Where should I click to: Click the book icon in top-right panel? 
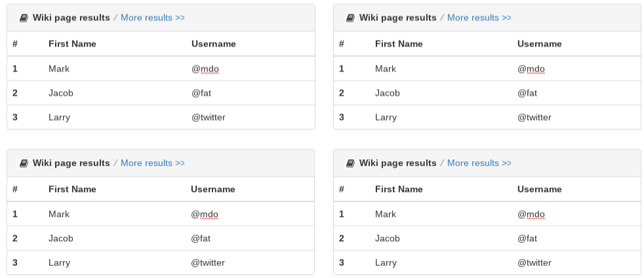(350, 18)
